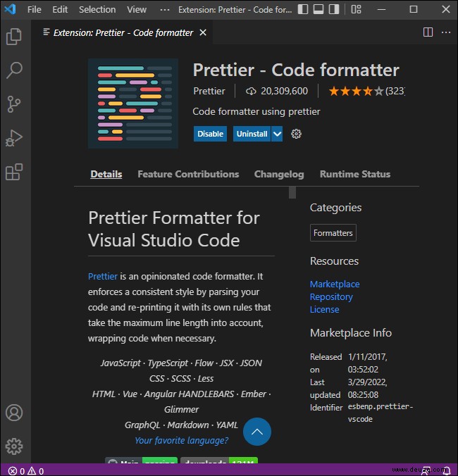This screenshot has height=476, width=458.
Task: Open the Formatters category
Action: pos(333,233)
